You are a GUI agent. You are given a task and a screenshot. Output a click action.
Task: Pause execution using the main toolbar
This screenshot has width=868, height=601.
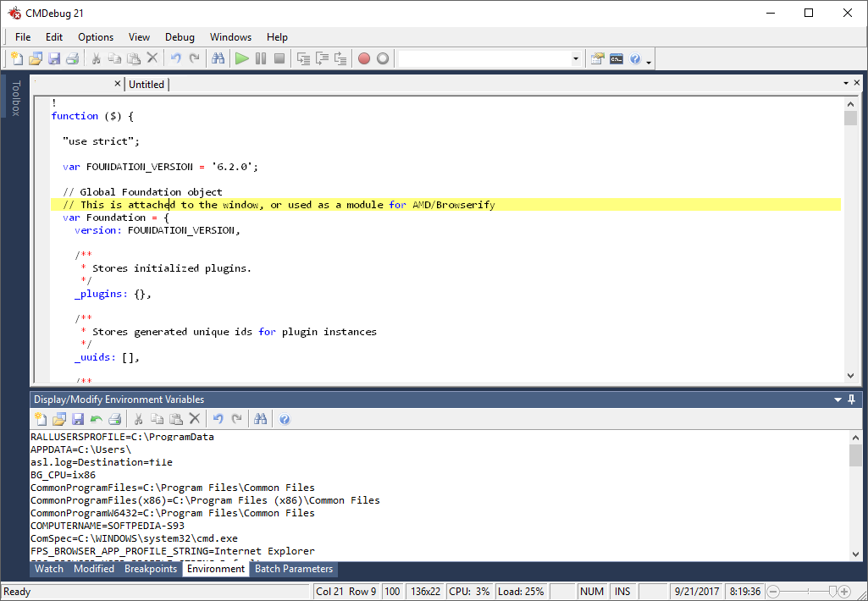[261, 58]
